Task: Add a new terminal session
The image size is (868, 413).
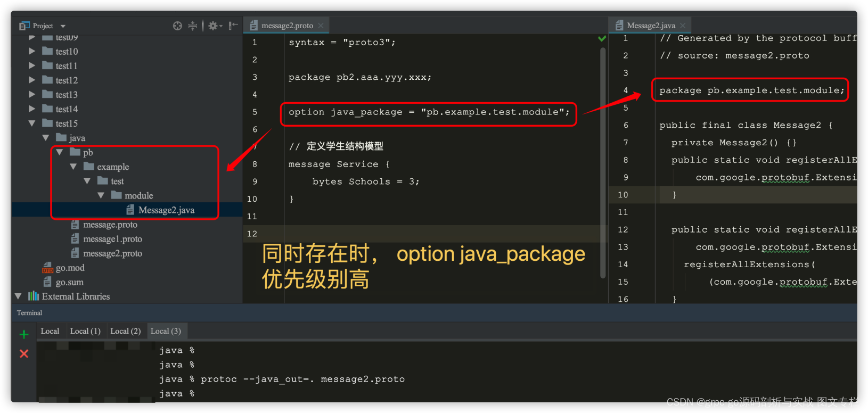Action: (x=24, y=334)
